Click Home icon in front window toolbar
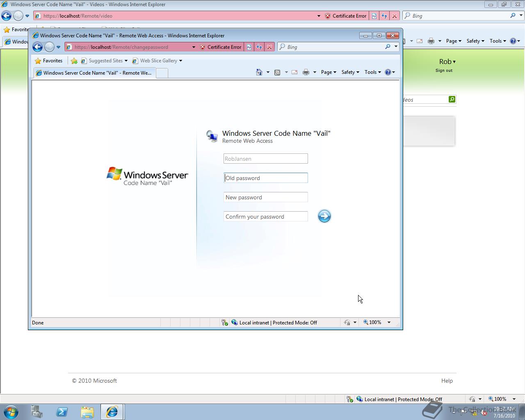This screenshot has height=420, width=525. (x=259, y=72)
